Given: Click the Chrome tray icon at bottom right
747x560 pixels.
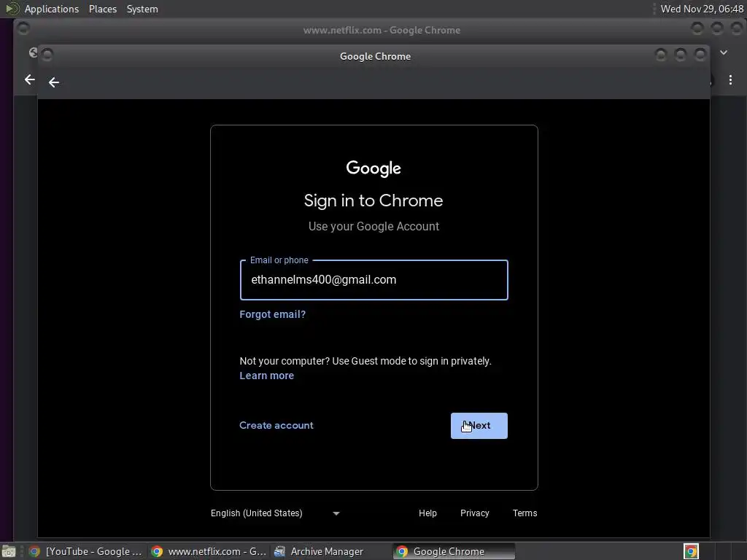Looking at the screenshot, I should click(691, 551).
